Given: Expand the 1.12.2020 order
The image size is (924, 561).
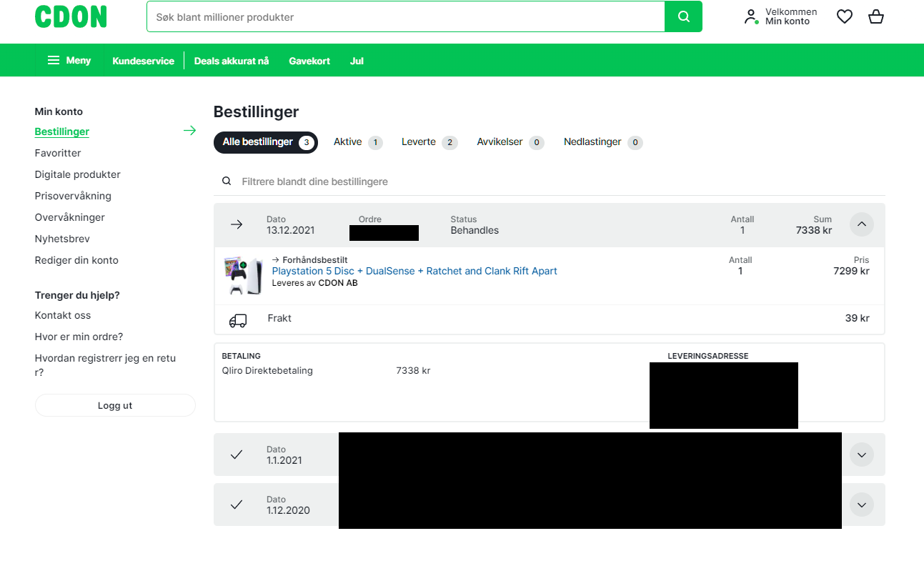Looking at the screenshot, I should 861,505.
